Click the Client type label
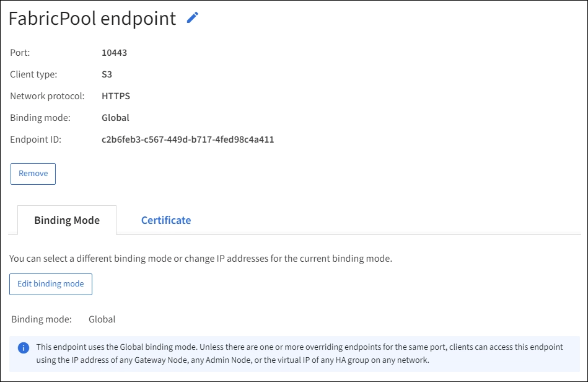Image resolution: width=588 pixels, height=382 pixels. click(x=33, y=74)
